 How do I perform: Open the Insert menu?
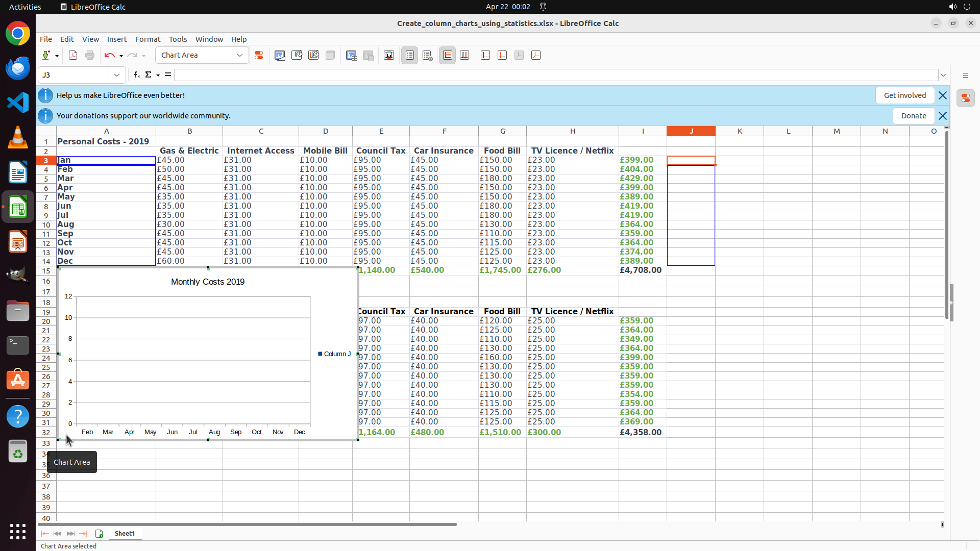[x=116, y=39]
